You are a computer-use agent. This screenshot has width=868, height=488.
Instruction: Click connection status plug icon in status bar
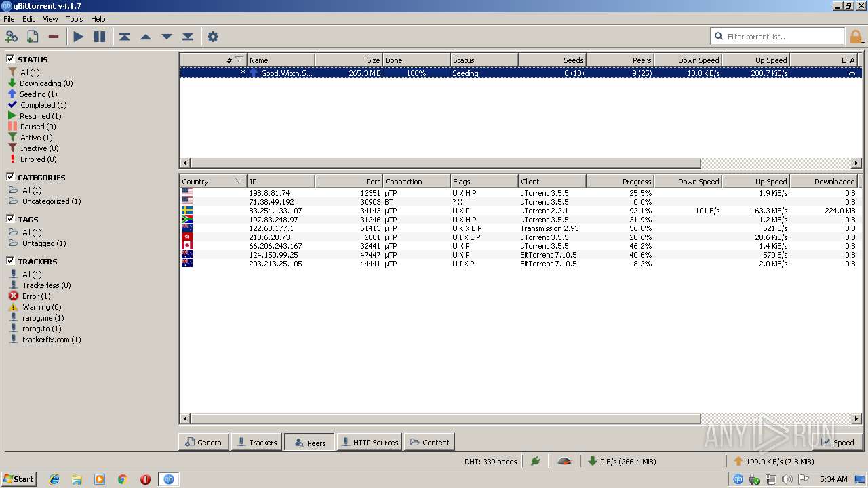point(536,462)
